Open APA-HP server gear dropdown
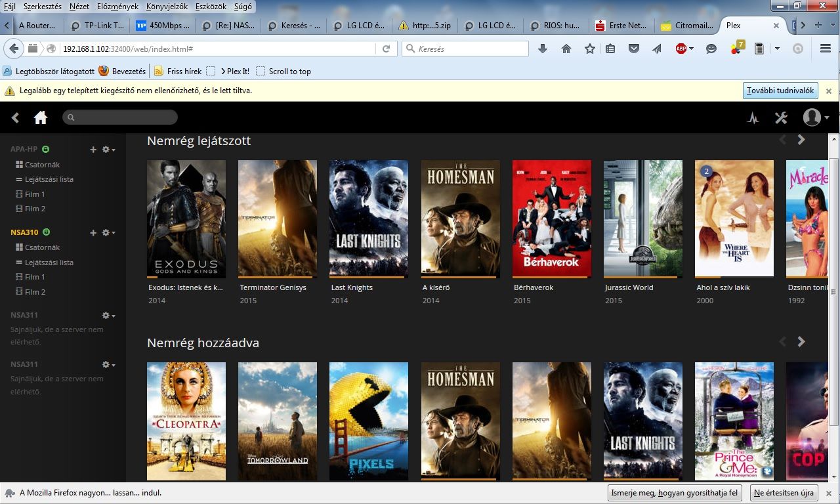The image size is (840, 504). tap(108, 150)
